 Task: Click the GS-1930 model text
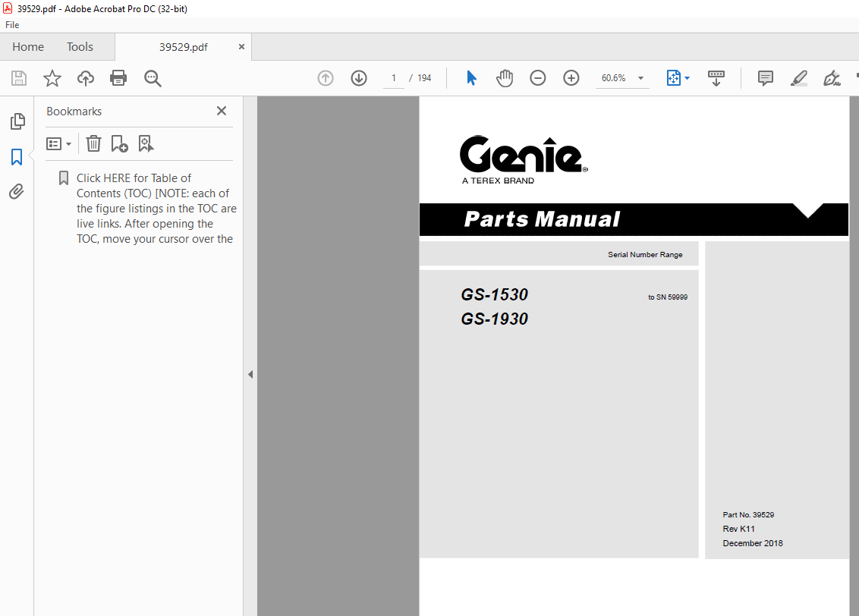[x=494, y=319]
